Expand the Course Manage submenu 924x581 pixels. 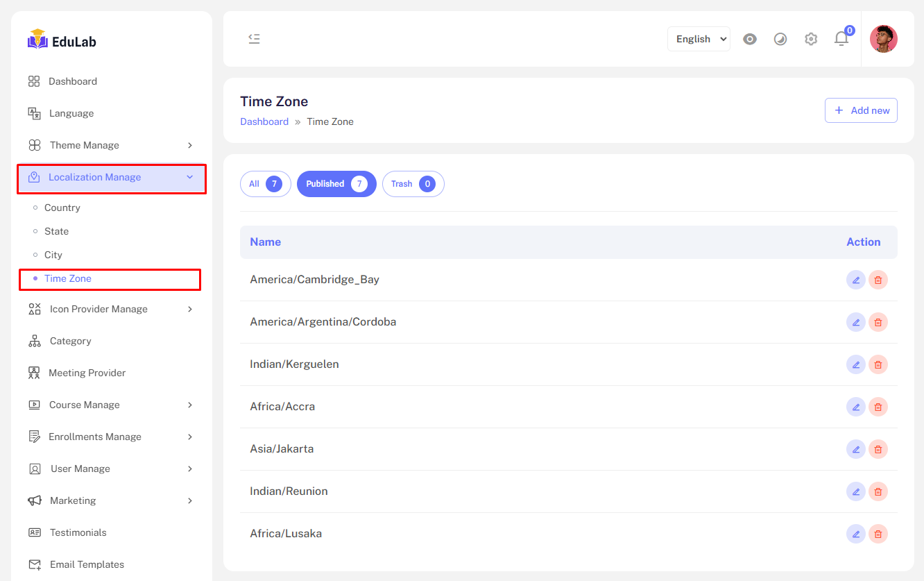coord(111,405)
